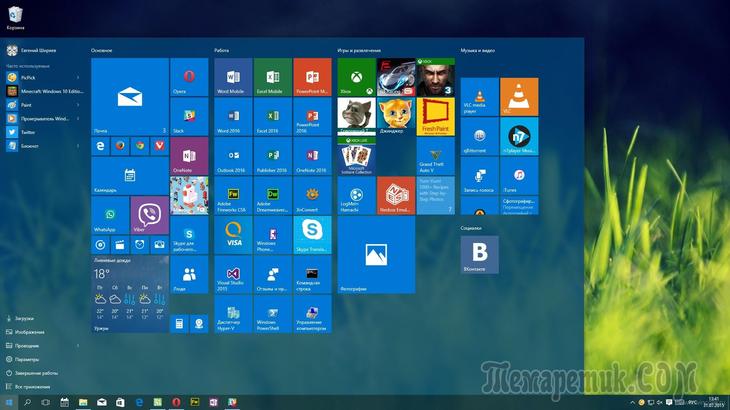Open Microsoft Solitaire Collection tile
This screenshot has height=410, width=730.
tap(357, 156)
